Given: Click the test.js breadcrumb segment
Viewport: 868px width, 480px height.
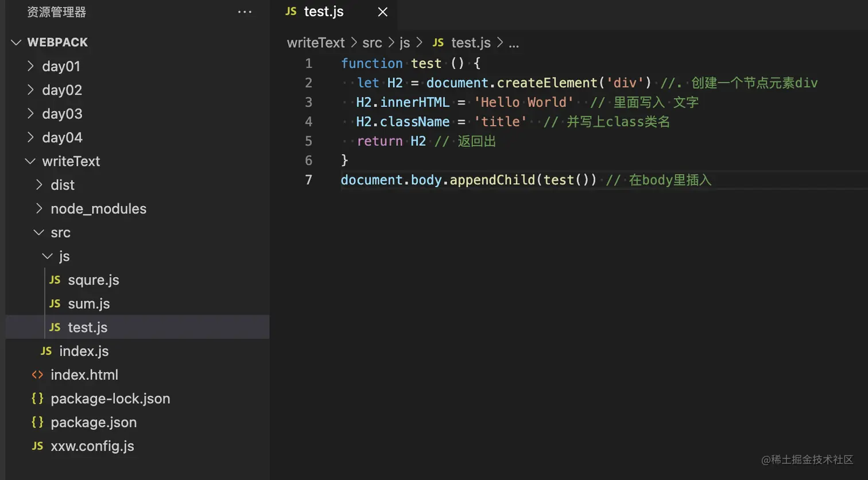Looking at the screenshot, I should click(x=471, y=42).
